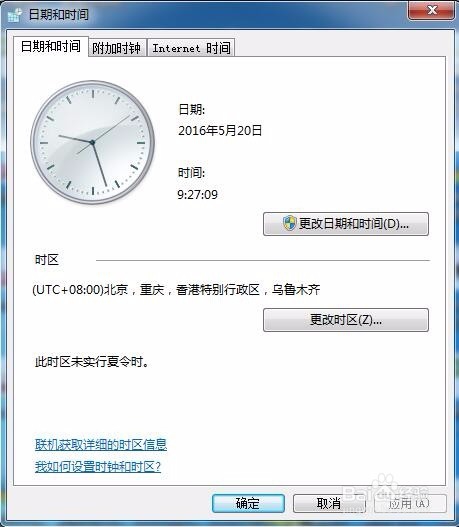Open the 更改日期和时间(D)... dialog
The image size is (459, 527).
click(346, 224)
